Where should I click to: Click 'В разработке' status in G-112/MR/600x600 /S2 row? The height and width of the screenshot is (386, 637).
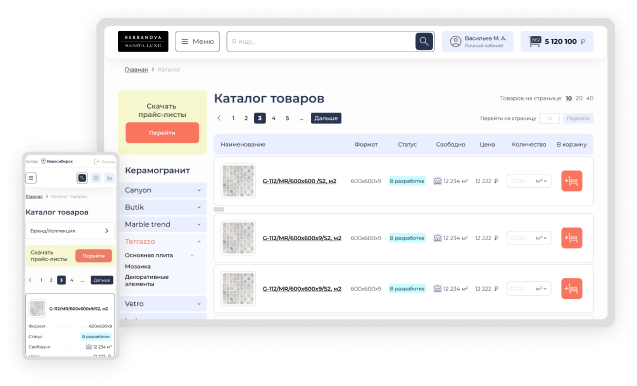[407, 181]
